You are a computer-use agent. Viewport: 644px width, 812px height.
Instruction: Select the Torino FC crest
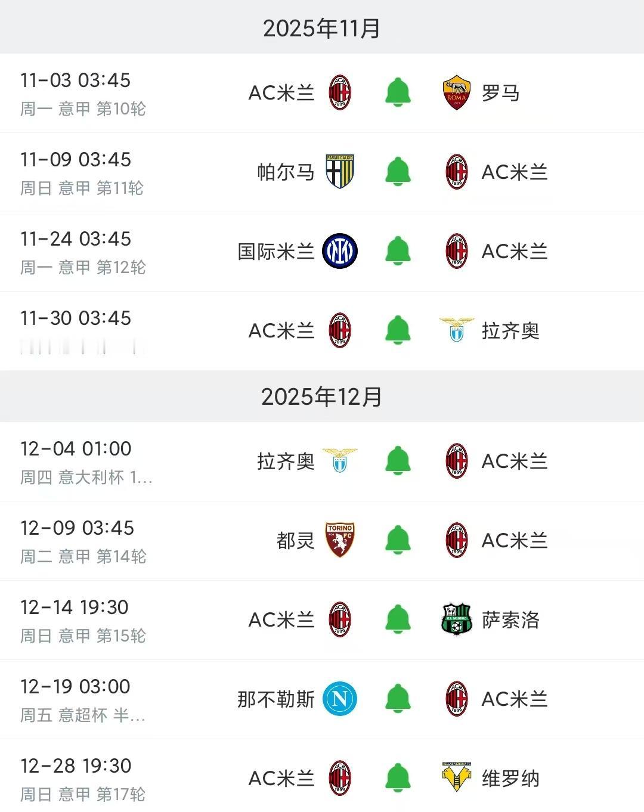tap(340, 540)
